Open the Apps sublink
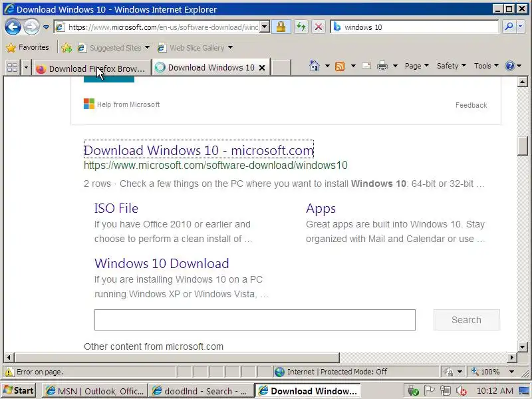This screenshot has height=399, width=532. (x=321, y=208)
